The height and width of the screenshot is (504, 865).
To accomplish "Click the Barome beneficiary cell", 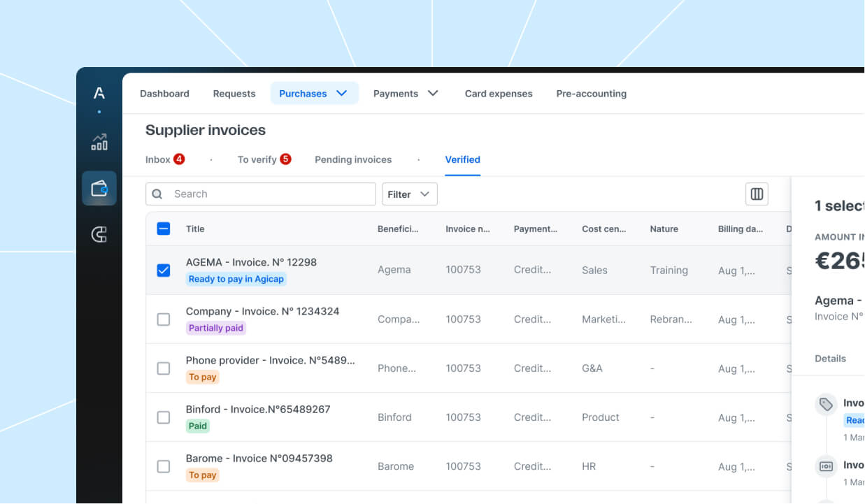I will pos(396,466).
